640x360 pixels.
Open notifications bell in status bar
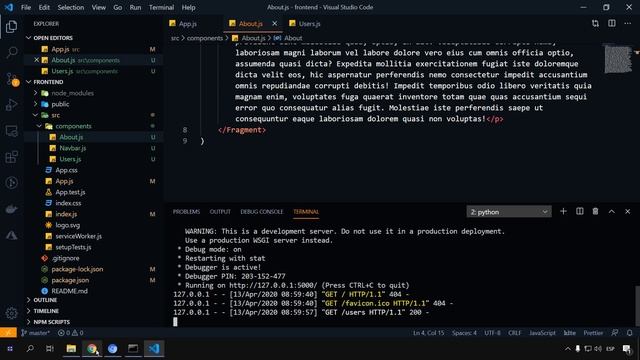pos(629,333)
